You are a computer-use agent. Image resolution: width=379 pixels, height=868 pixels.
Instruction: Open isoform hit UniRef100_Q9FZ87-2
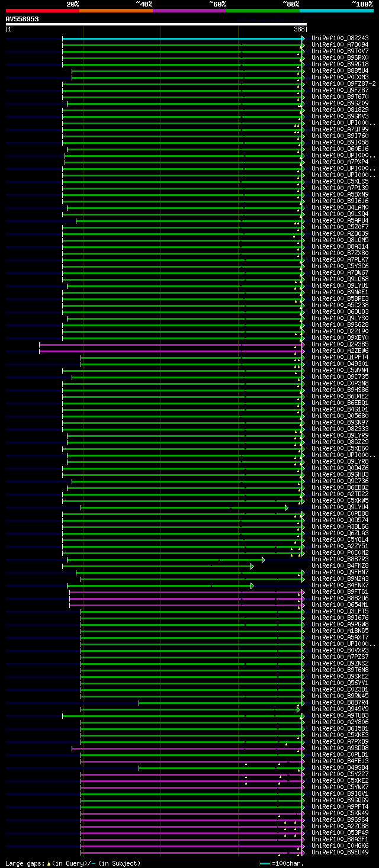[343, 84]
